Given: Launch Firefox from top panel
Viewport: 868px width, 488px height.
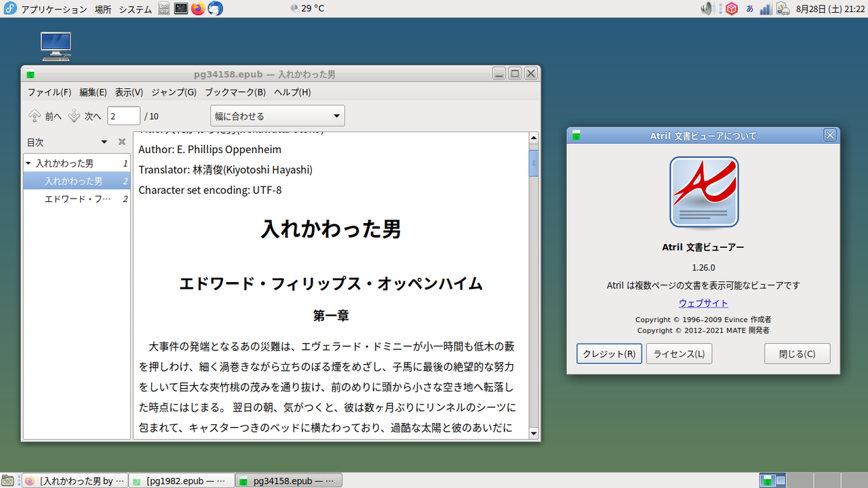Looking at the screenshot, I should [198, 9].
